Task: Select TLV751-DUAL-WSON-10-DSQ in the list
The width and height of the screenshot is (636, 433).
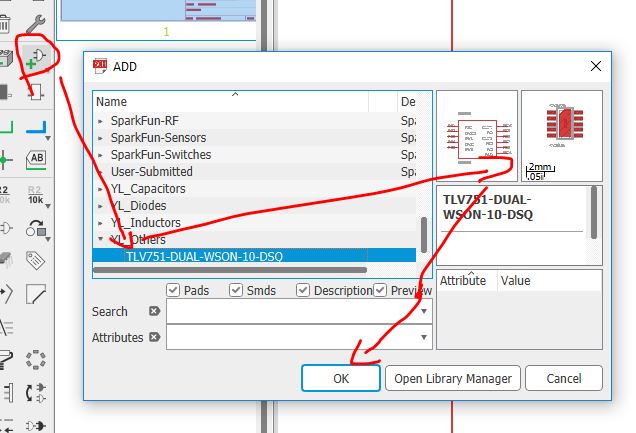Action: [x=204, y=257]
